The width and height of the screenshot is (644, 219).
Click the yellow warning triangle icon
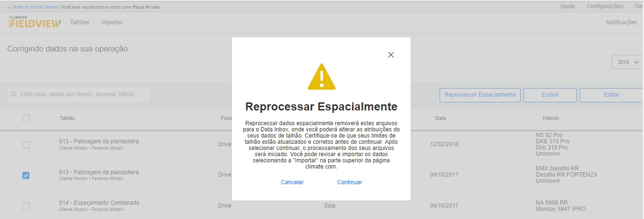[x=322, y=77]
